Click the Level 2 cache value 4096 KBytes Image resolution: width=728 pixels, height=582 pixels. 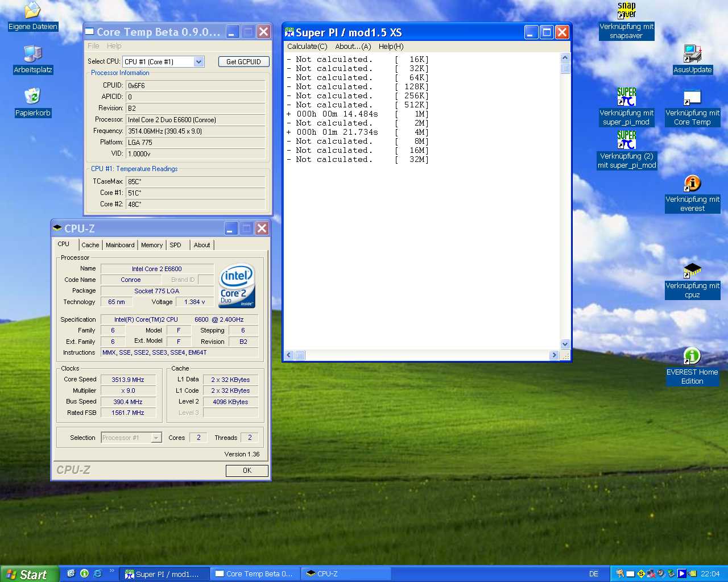(230, 402)
